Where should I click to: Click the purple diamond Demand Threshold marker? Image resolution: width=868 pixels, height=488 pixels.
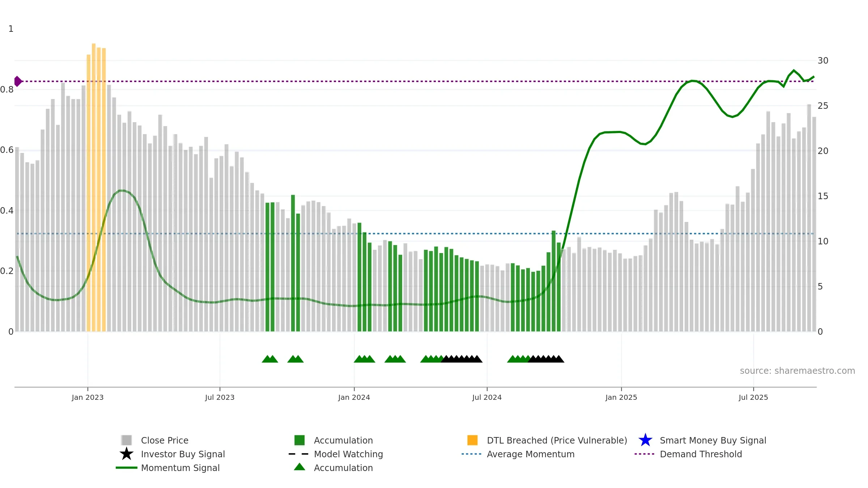pyautogui.click(x=18, y=81)
